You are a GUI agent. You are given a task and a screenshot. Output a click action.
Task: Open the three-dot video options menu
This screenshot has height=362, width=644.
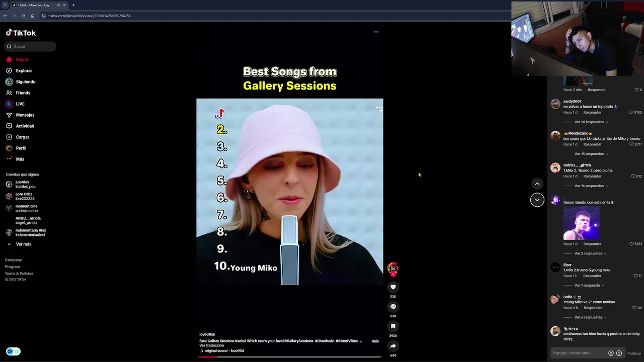[x=376, y=32]
